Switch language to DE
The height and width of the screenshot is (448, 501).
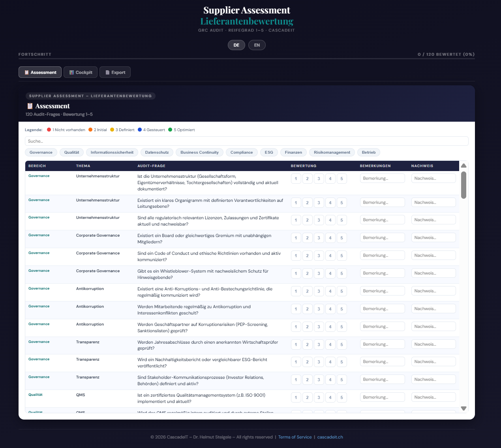point(236,45)
